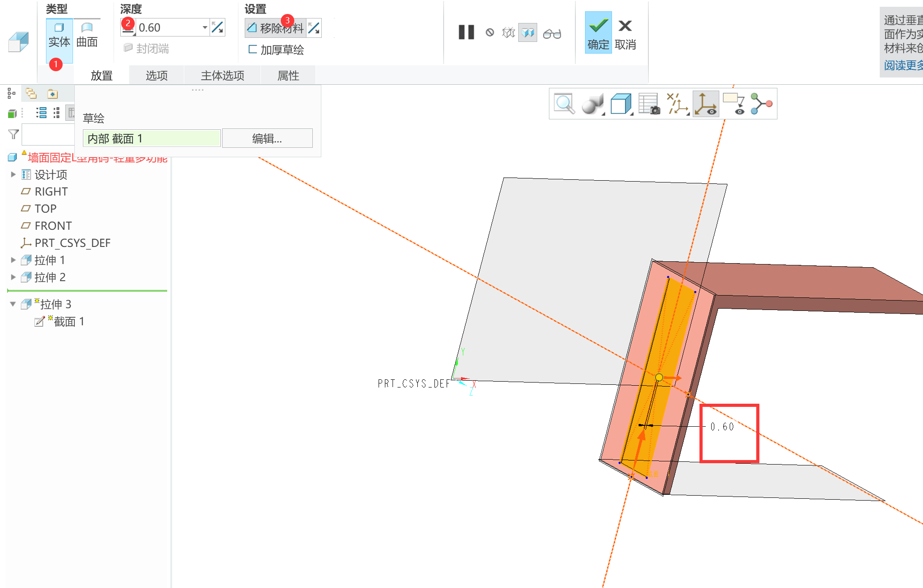923x588 pixels.
Task: Click the glasses verify-preview icon
Action: [x=552, y=33]
